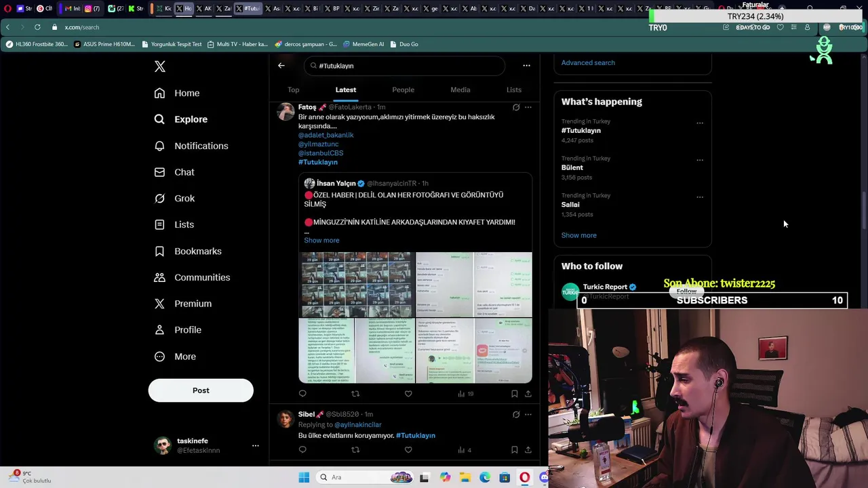This screenshot has width=868, height=488.
Task: Open Premium in sidebar
Action: pyautogui.click(x=183, y=304)
